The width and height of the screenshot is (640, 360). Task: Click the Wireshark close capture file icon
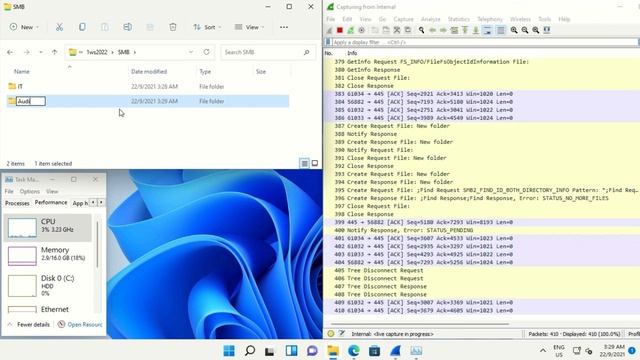[397, 30]
